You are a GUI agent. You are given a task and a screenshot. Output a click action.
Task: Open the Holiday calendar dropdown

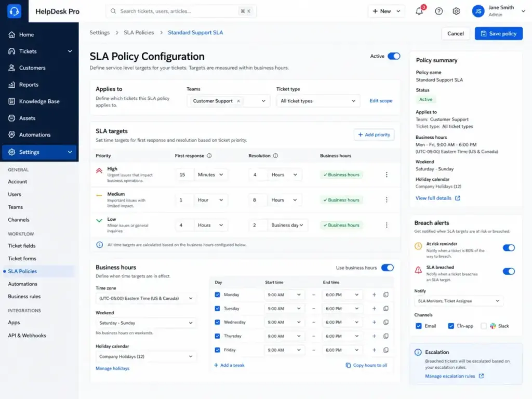[x=146, y=356]
